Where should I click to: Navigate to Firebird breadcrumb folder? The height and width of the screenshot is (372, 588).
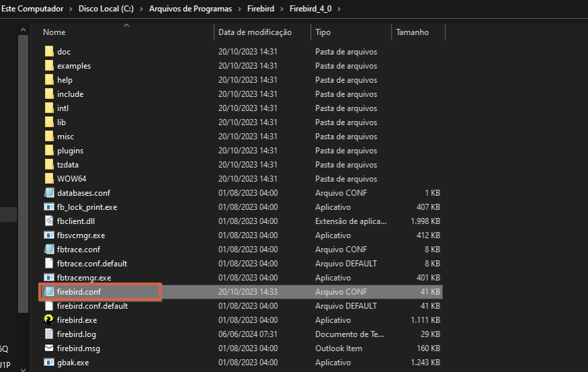click(261, 9)
